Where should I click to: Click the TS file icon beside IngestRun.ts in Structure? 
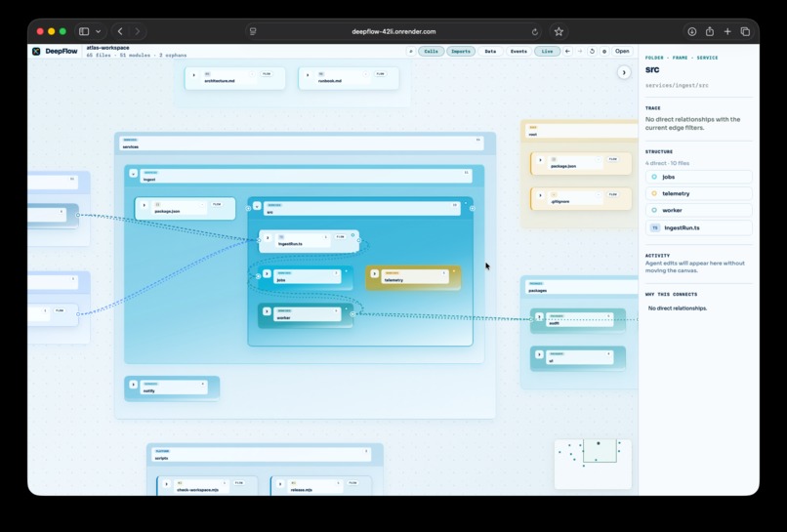tap(654, 227)
